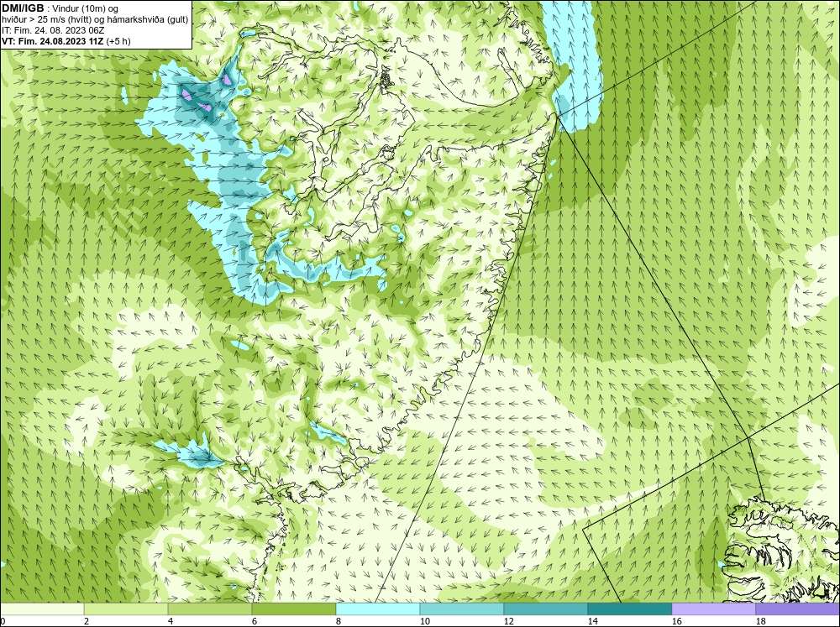Click the scale label 14

[x=592, y=621]
